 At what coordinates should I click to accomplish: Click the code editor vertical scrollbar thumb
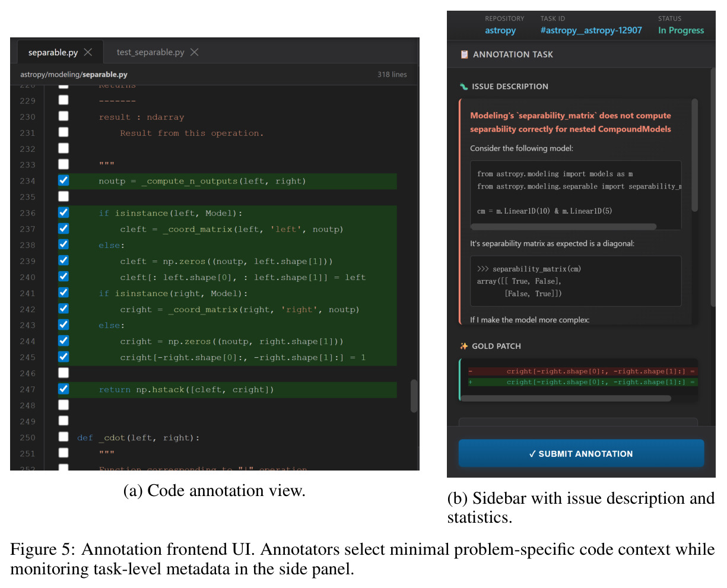[414, 396]
